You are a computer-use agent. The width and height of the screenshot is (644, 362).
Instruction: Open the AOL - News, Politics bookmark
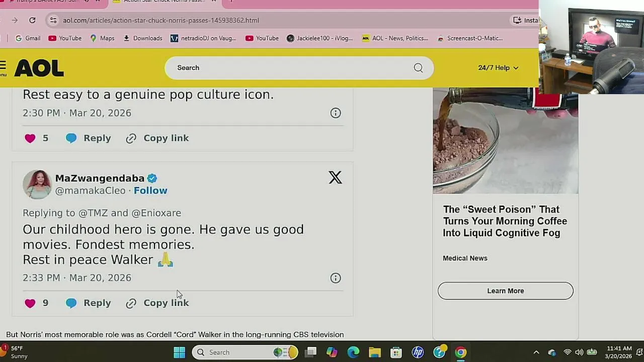[x=395, y=38]
